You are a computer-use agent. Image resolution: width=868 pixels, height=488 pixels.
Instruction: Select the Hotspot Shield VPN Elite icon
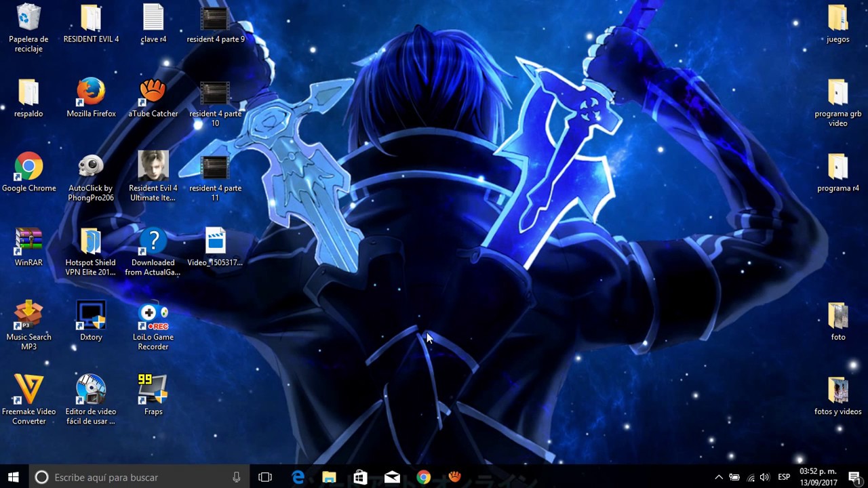click(91, 252)
